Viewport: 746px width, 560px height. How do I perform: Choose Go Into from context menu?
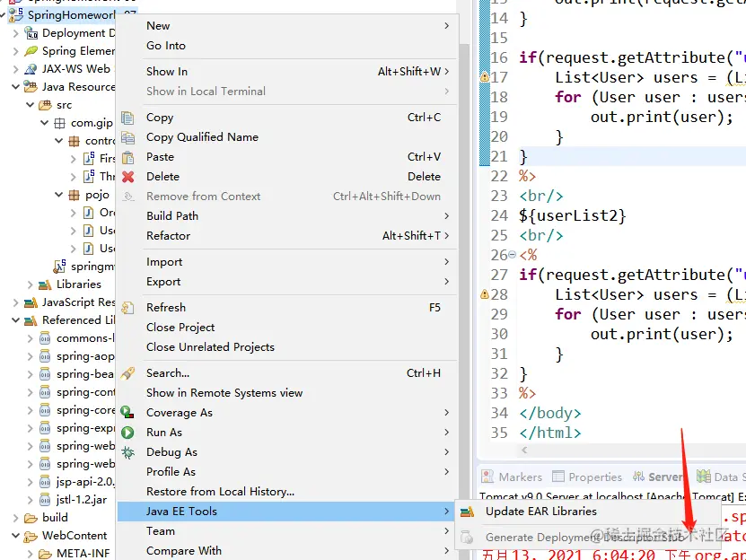287,46
